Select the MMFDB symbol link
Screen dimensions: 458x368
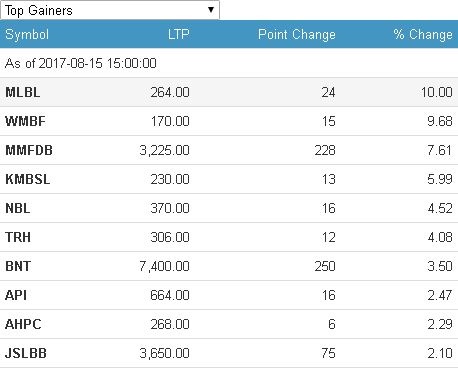tap(29, 150)
